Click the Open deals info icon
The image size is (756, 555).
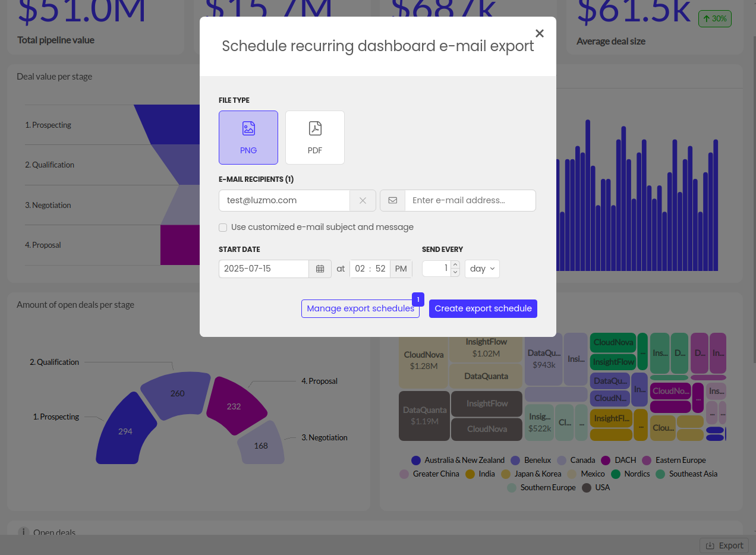click(x=23, y=532)
